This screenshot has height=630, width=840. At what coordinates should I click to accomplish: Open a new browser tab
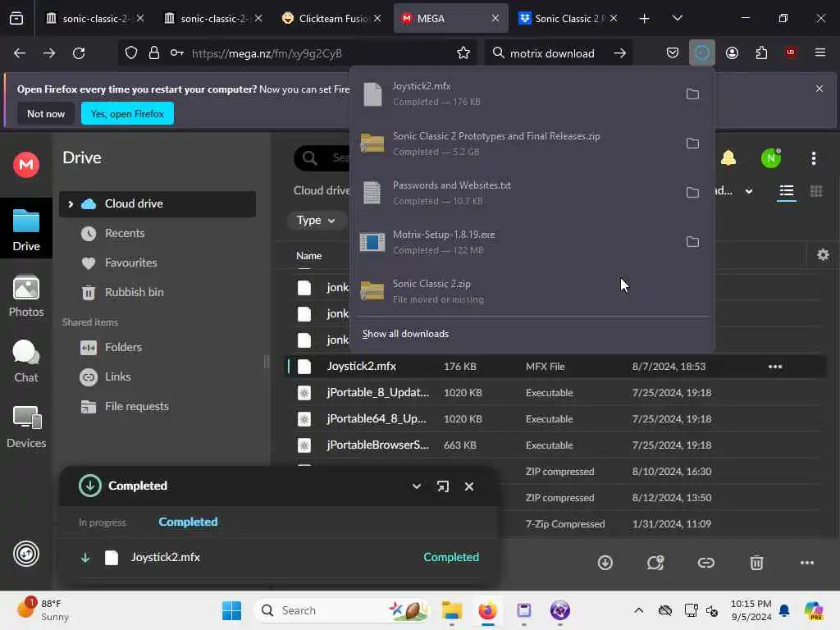tap(644, 18)
